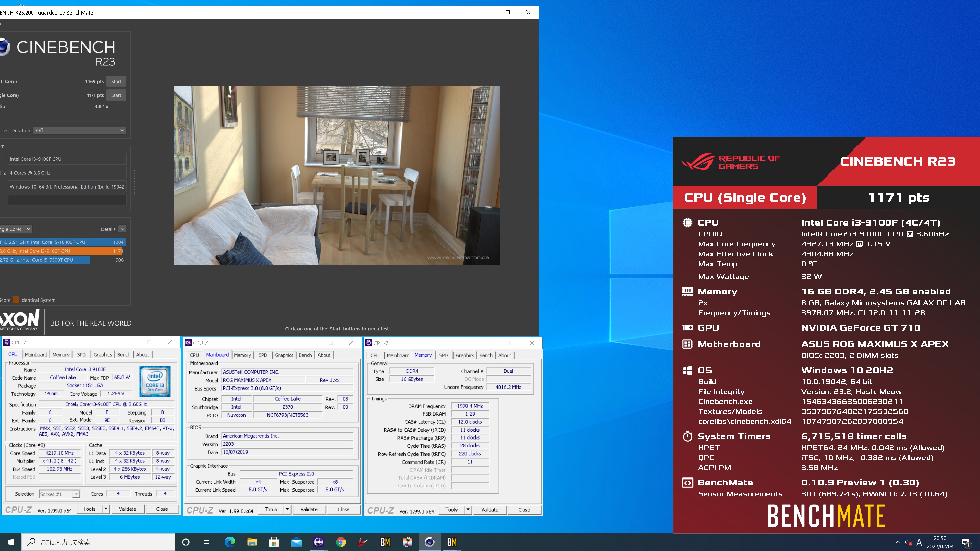Open Graphics tab in middle CPU-Z window

(284, 355)
